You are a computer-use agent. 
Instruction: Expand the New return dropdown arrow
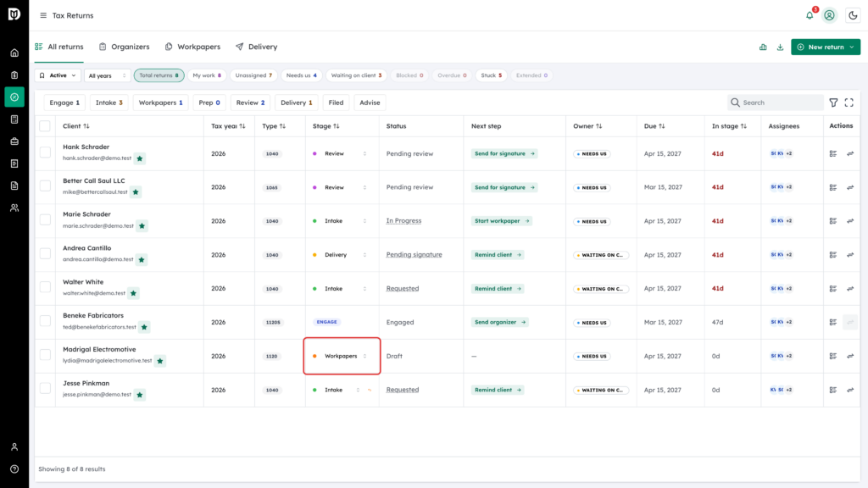pyautogui.click(x=852, y=47)
